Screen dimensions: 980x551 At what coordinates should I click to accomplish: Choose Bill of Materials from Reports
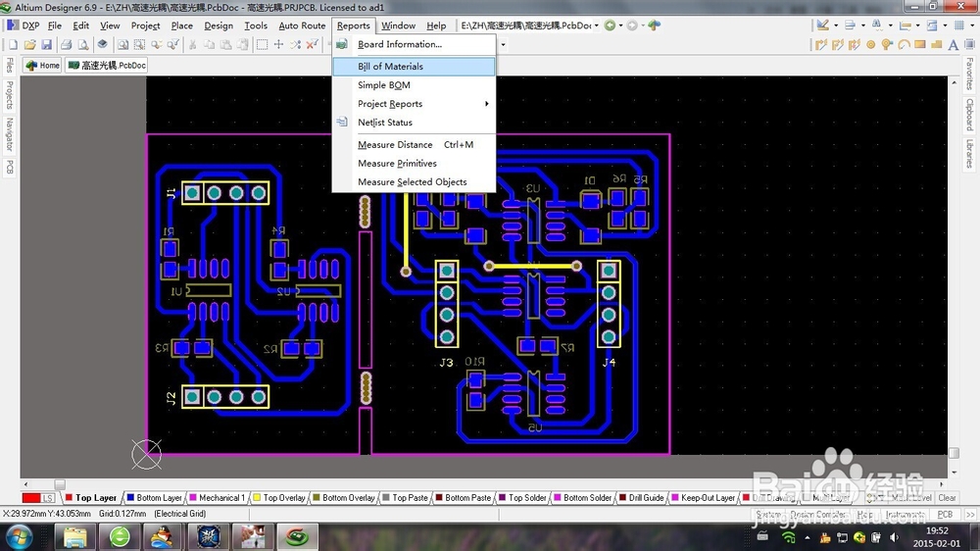[414, 67]
